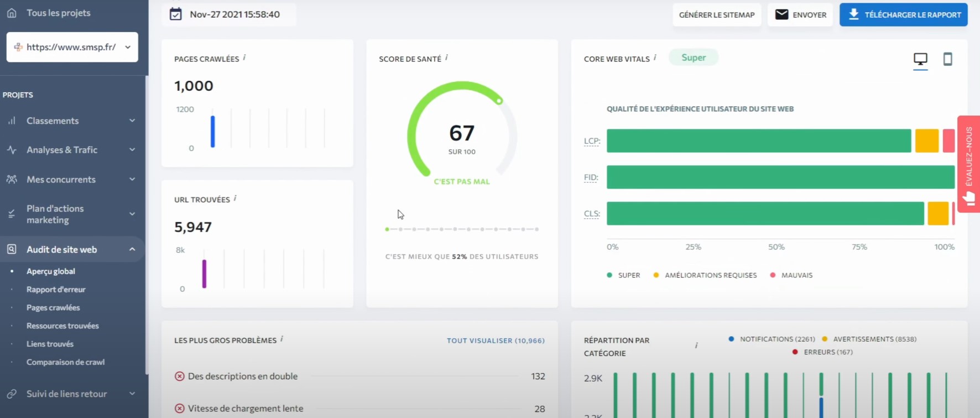Click the green LCP bar segment

(x=759, y=141)
